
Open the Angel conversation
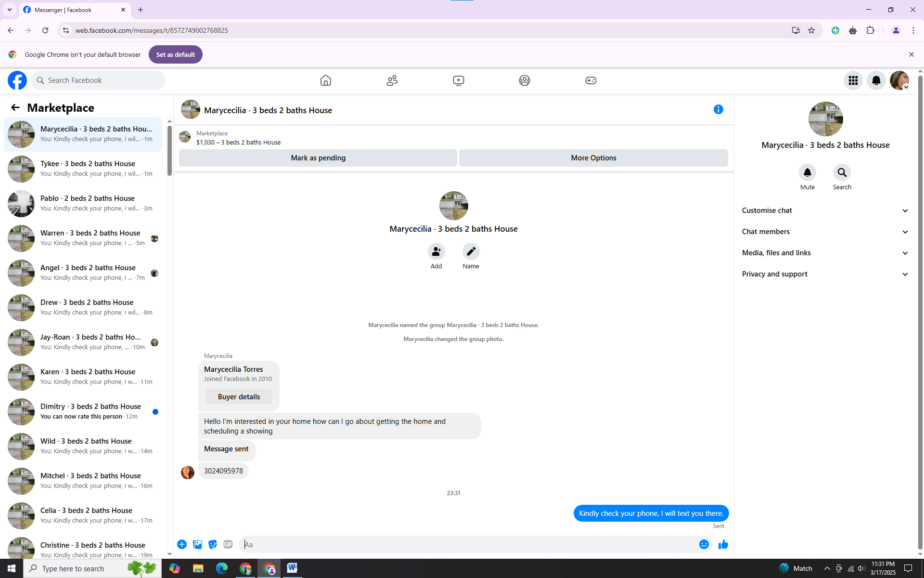(x=83, y=273)
